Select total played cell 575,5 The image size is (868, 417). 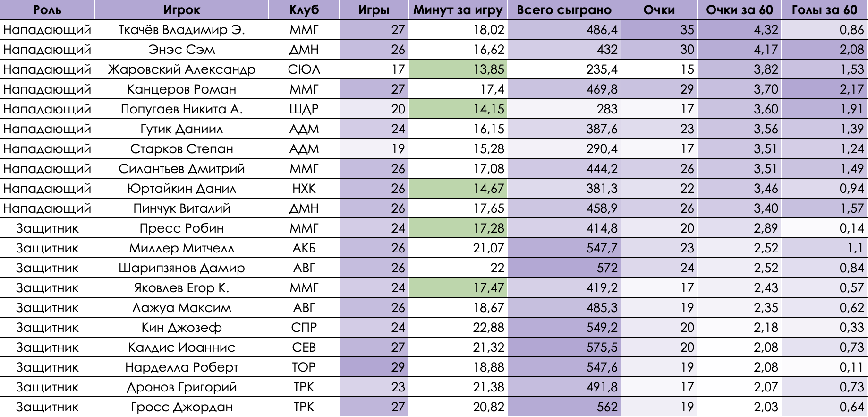[x=564, y=347]
